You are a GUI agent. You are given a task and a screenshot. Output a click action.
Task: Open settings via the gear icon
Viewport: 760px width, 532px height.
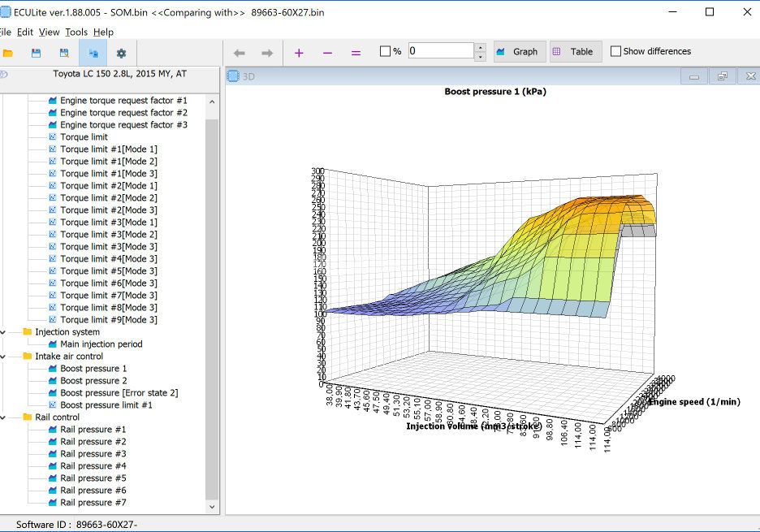[121, 53]
